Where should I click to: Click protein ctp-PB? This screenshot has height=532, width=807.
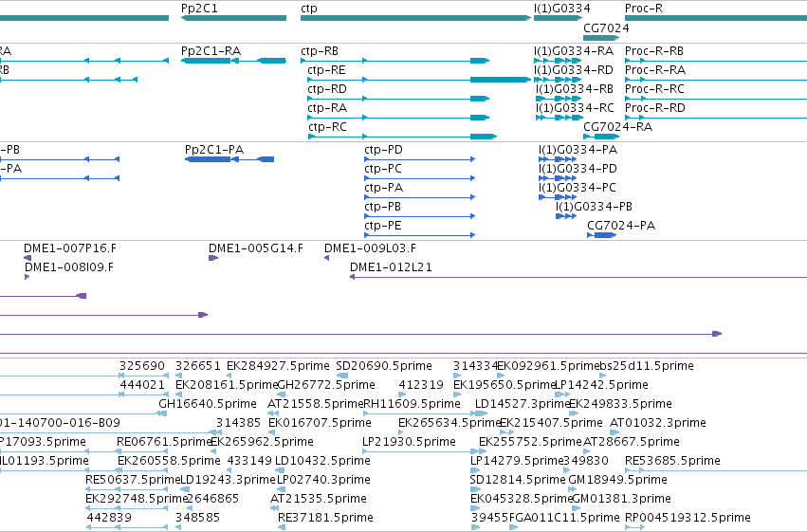click(x=419, y=216)
